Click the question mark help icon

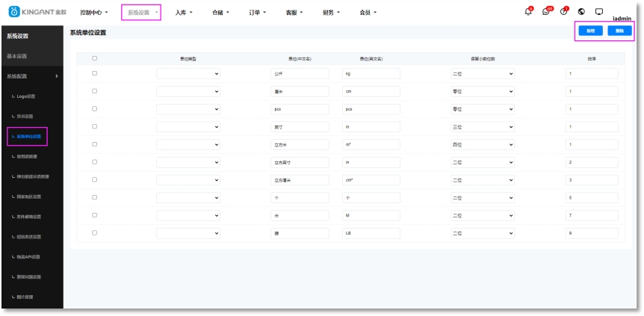(x=564, y=12)
